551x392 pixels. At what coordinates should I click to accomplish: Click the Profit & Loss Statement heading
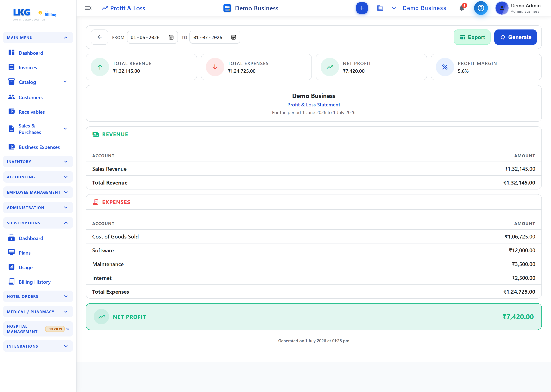click(x=314, y=105)
